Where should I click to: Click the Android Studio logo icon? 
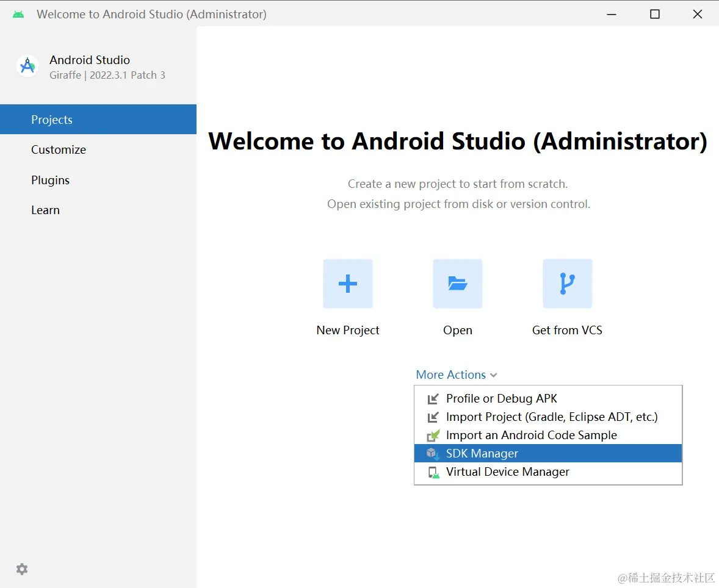pos(27,66)
